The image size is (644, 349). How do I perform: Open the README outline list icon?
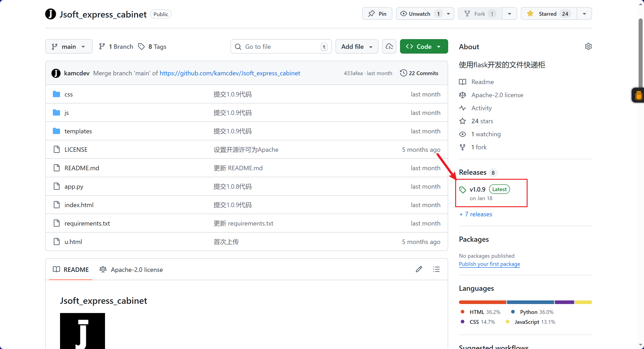tap(436, 269)
